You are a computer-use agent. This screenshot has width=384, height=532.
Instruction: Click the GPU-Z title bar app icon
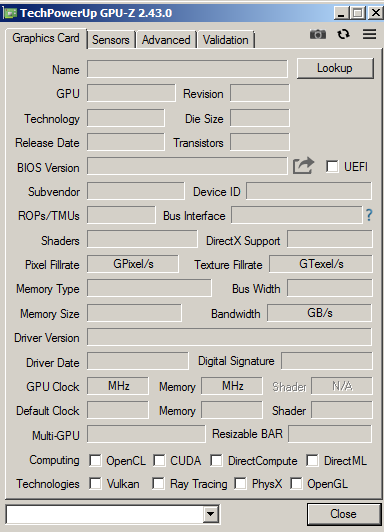[x=9, y=13]
